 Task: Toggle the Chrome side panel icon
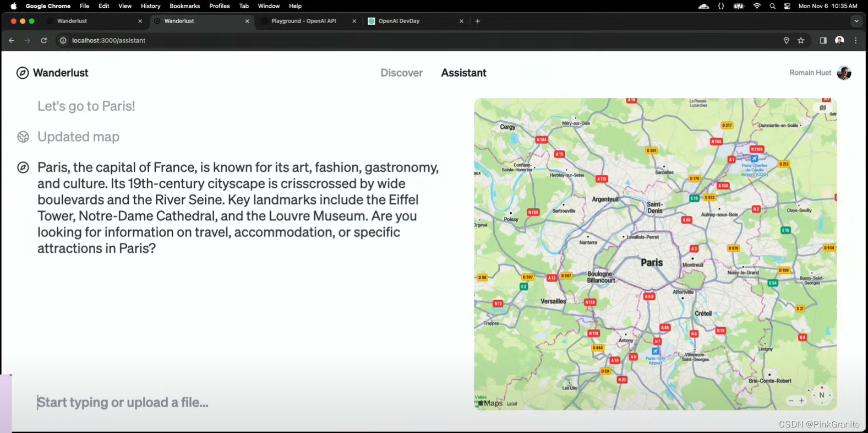pos(823,40)
